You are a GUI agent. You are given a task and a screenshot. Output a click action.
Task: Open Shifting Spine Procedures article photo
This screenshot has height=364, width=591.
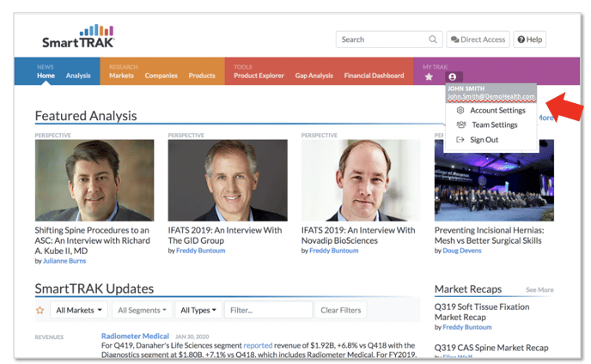[x=94, y=180]
